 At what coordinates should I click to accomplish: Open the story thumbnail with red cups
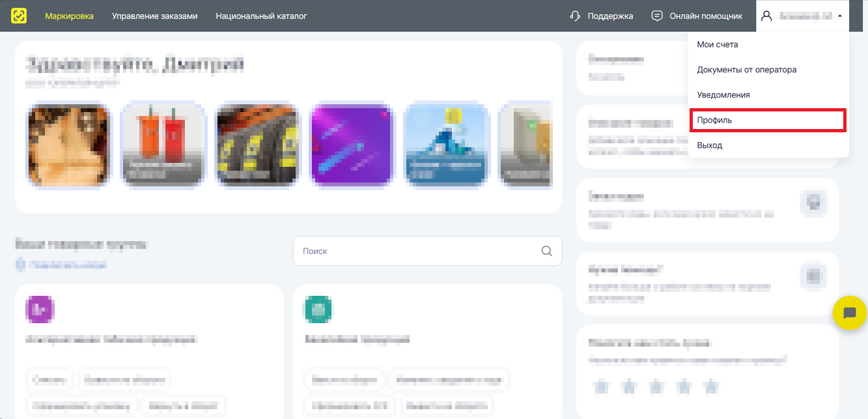pos(163,145)
